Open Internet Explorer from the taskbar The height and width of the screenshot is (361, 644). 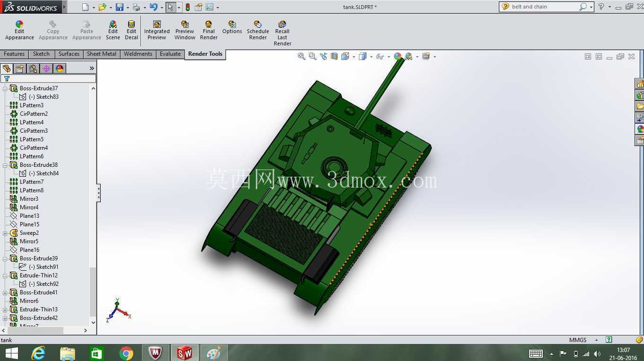38,353
